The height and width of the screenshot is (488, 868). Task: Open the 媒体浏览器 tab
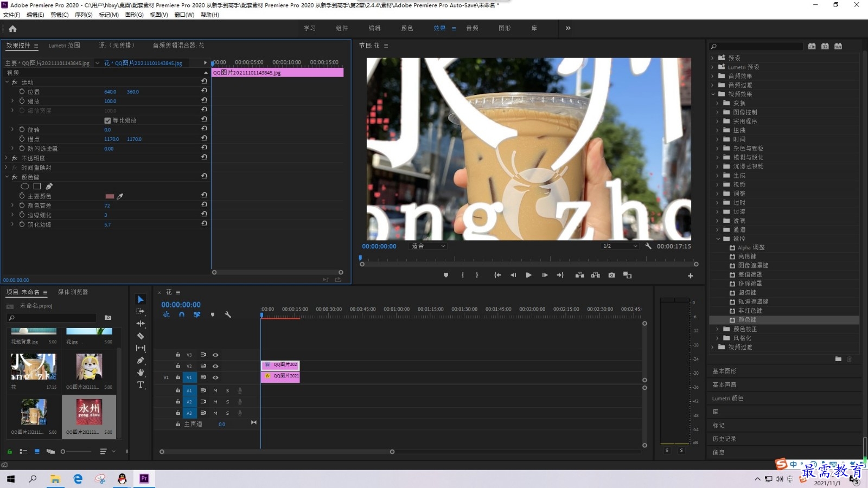[x=73, y=292]
